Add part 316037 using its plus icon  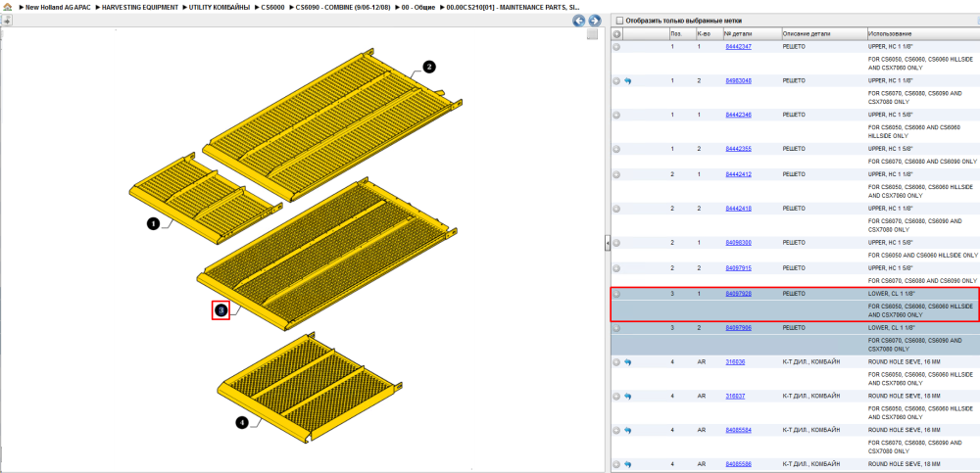click(616, 397)
